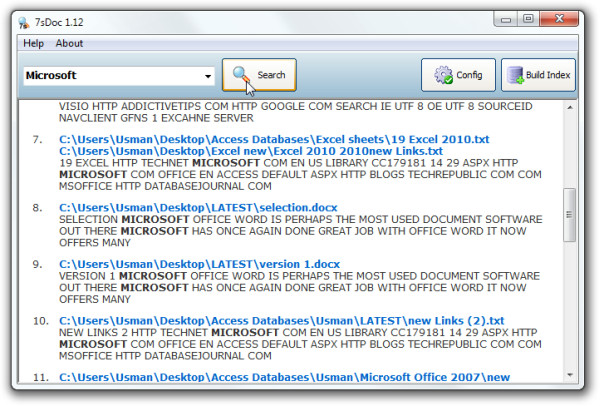Open the selection.docx result link

click(x=198, y=207)
